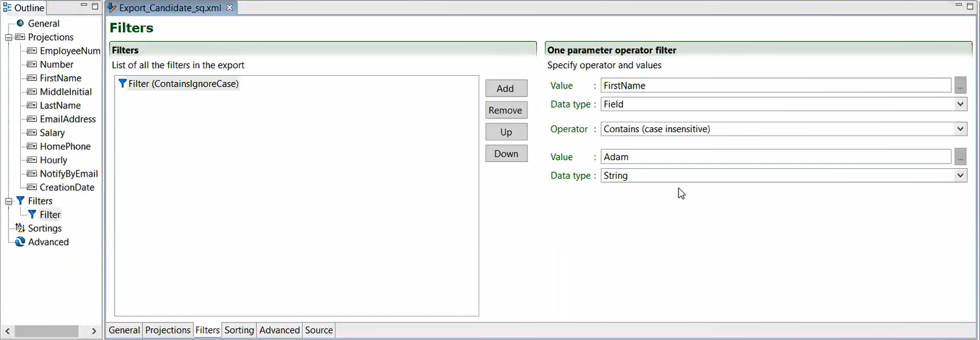980x340 pixels.
Task: Open the Operator dropdown
Action: click(x=961, y=129)
